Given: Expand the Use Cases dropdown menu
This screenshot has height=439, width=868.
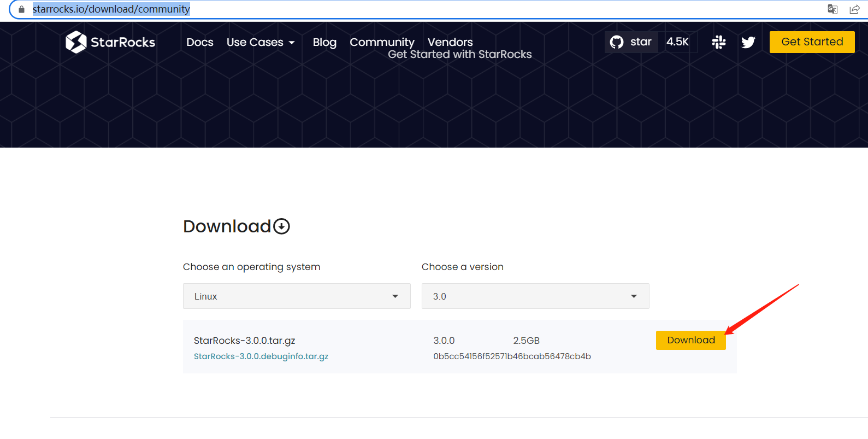Looking at the screenshot, I should pyautogui.click(x=261, y=42).
